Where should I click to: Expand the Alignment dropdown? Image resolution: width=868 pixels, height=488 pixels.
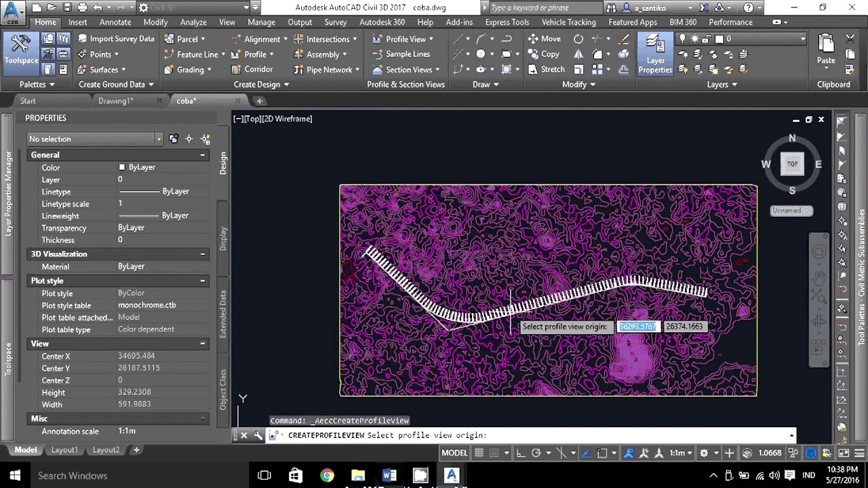pyautogui.click(x=285, y=39)
